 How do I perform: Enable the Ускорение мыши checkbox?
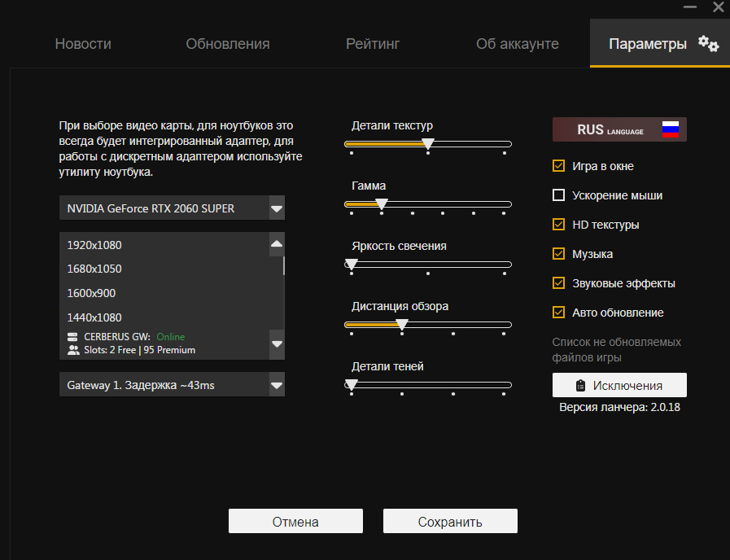[x=558, y=195]
